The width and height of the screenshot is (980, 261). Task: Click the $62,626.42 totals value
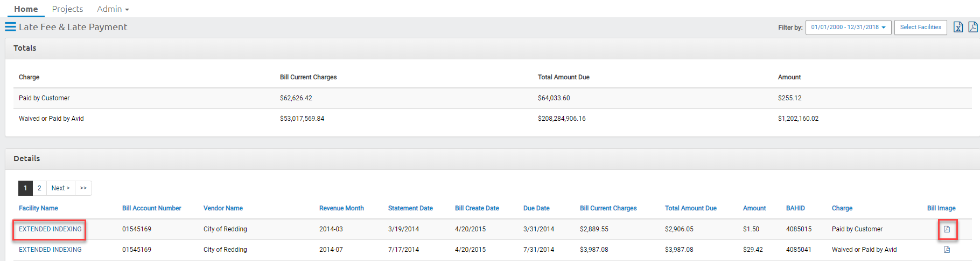[296, 98]
